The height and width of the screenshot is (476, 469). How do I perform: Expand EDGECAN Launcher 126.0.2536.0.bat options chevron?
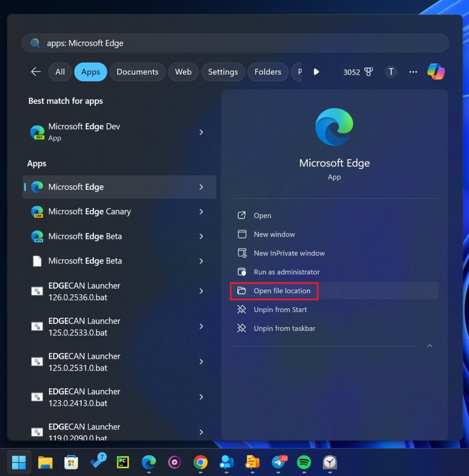pyautogui.click(x=202, y=291)
